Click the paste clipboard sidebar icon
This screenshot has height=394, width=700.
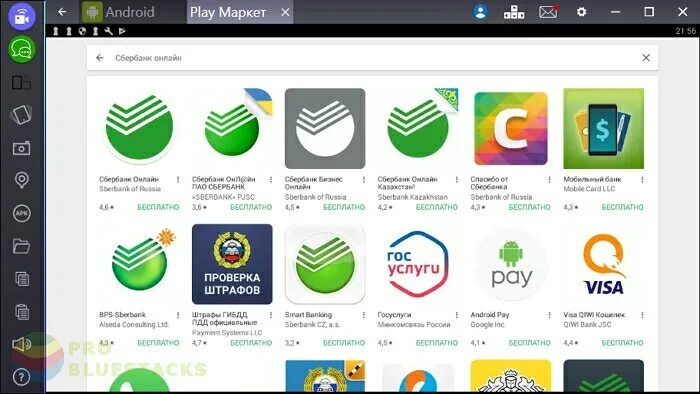[x=21, y=311]
